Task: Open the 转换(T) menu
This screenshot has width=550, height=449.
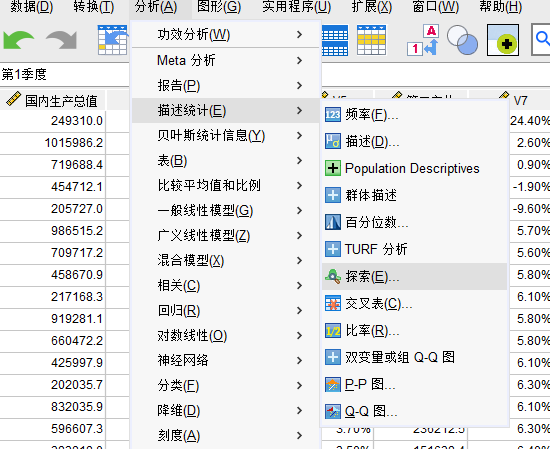Action: tap(93, 6)
